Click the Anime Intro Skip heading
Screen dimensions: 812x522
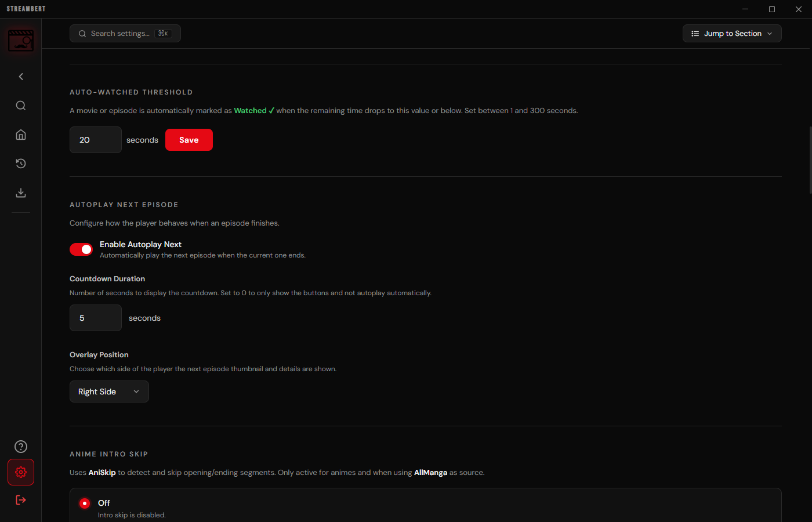(109, 454)
